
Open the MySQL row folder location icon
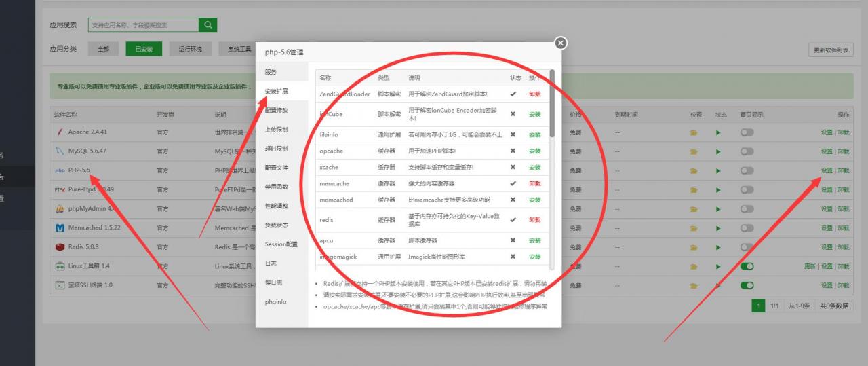click(x=694, y=151)
